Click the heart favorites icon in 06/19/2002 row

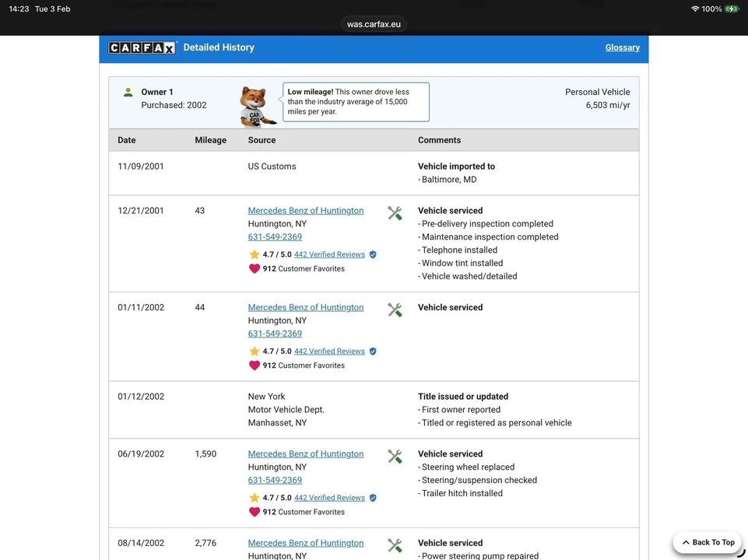(x=255, y=512)
